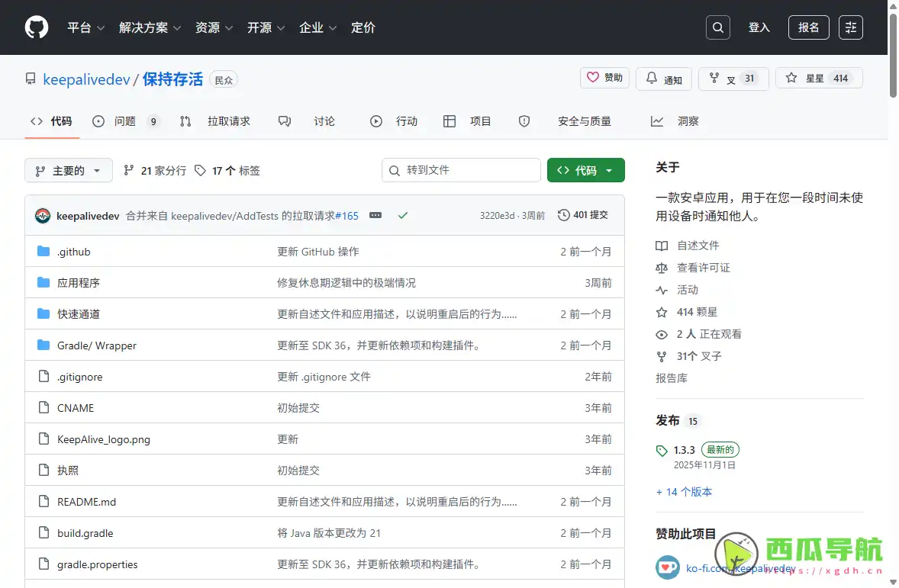This screenshot has width=899, height=588.
Task: Click the ko-fi heart avatar icon
Action: click(667, 567)
